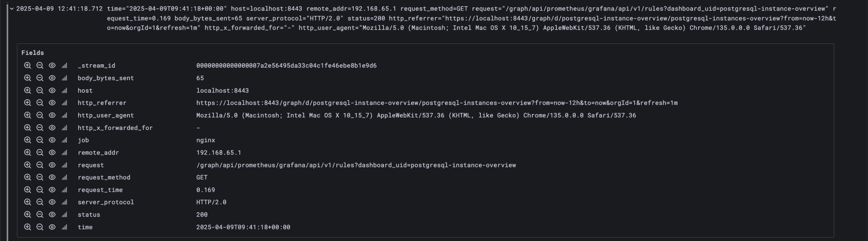Image resolution: width=868 pixels, height=241 pixels.
Task: Open statistics for job field
Action: click(64, 140)
